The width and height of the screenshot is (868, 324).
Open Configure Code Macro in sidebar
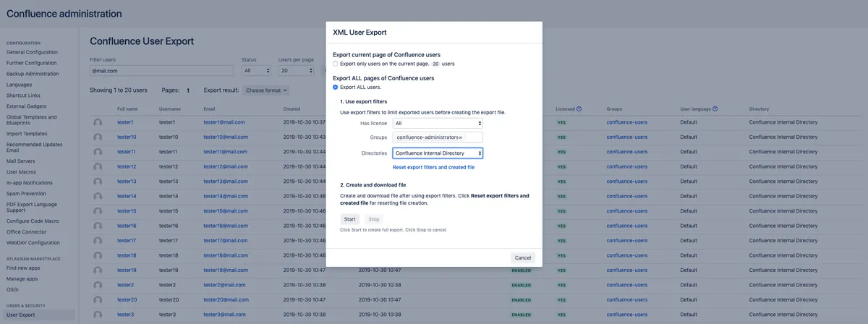click(x=33, y=221)
